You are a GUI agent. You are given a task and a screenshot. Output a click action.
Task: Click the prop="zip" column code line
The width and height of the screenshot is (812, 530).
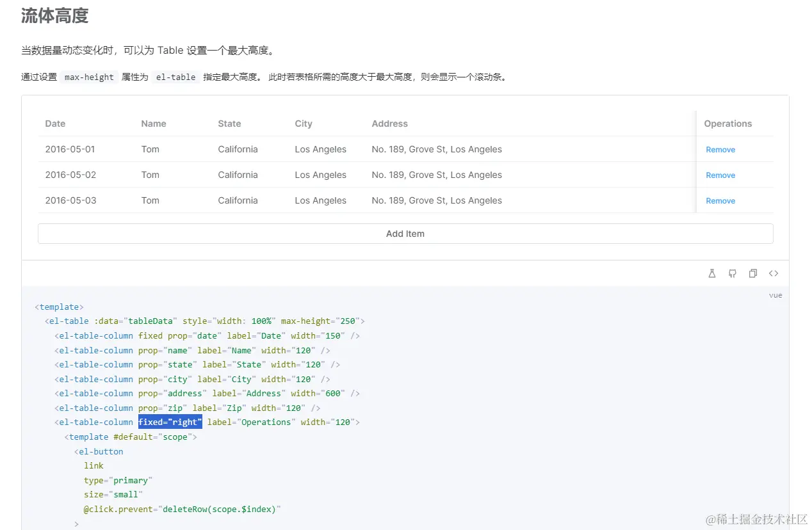point(188,408)
